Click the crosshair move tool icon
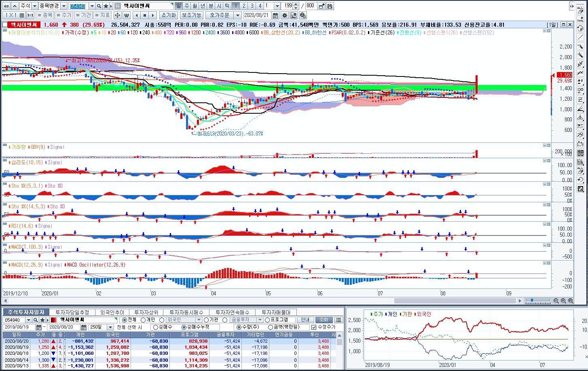Viewport: 588px width, 371px height. click(117, 15)
